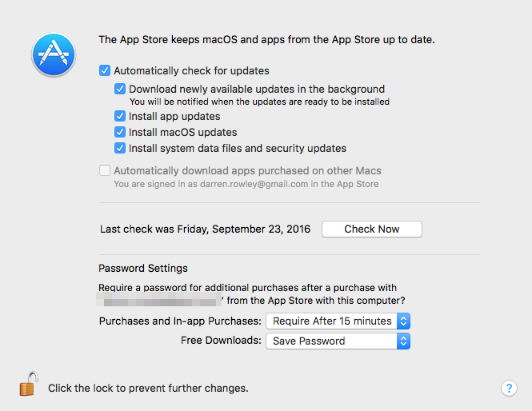Uncheck Install system data files and security updates
Image resolution: width=532 pixels, height=411 pixels.
point(120,148)
